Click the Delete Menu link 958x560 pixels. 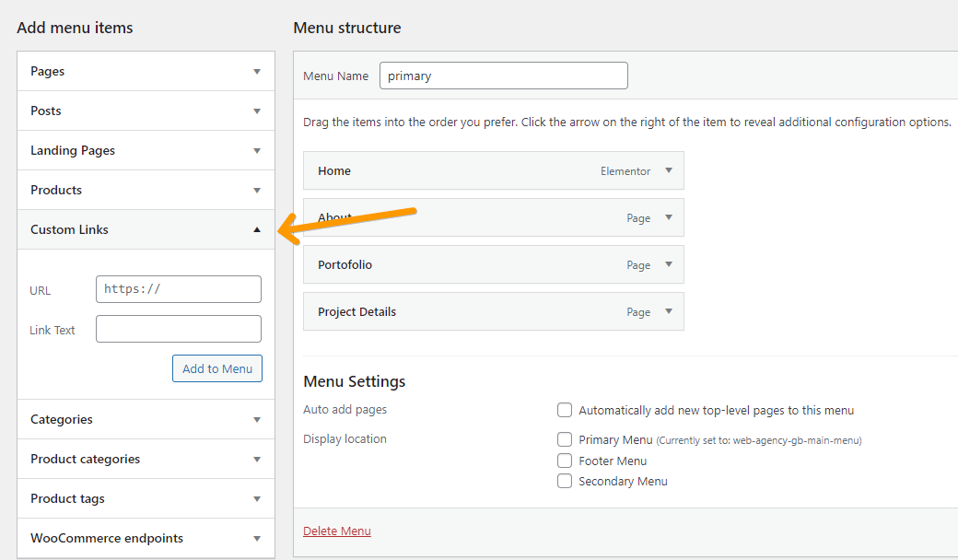(337, 531)
